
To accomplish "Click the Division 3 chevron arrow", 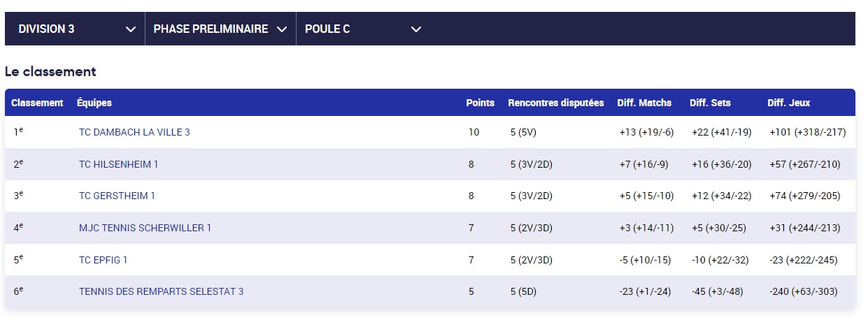I will pyautogui.click(x=130, y=29).
